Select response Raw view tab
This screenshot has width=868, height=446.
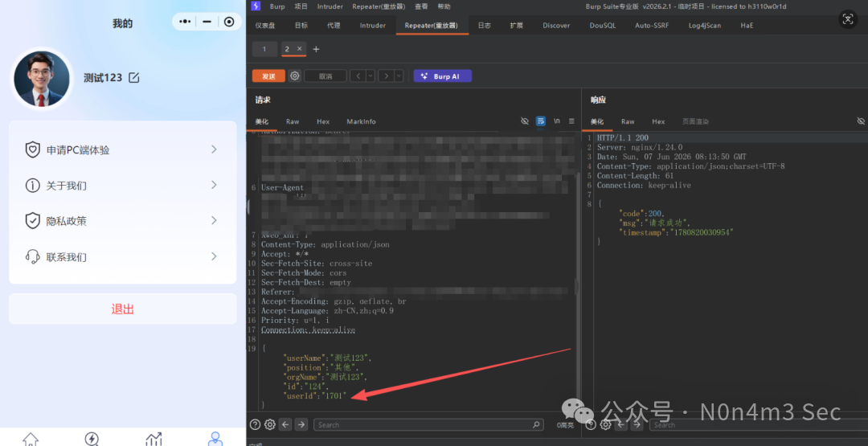[628, 121]
